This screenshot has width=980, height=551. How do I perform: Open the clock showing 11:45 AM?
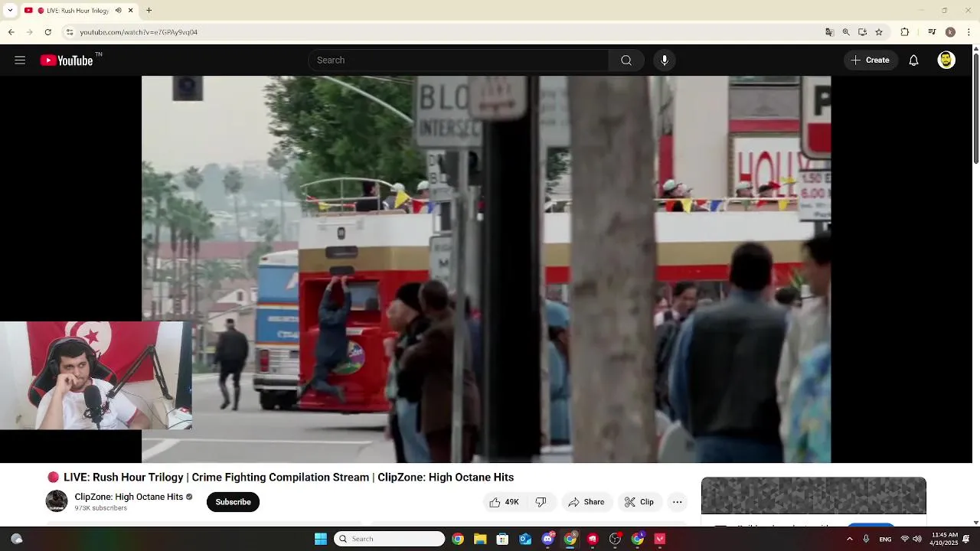[944, 539]
